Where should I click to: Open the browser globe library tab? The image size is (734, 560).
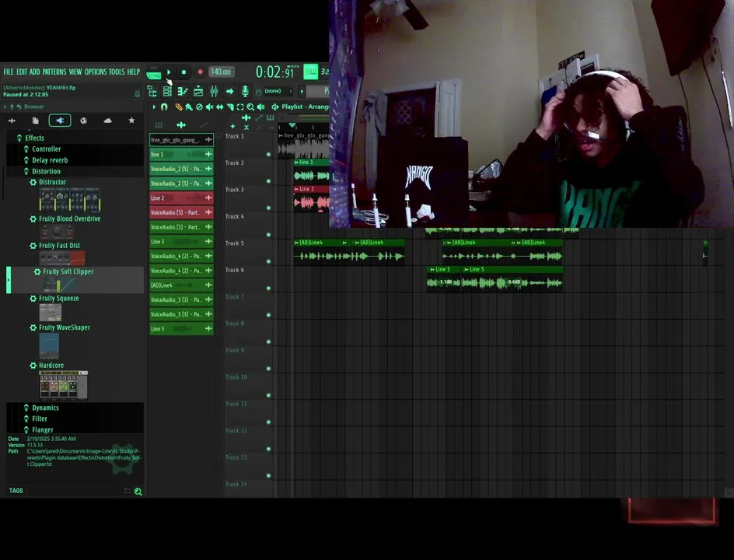[84, 121]
